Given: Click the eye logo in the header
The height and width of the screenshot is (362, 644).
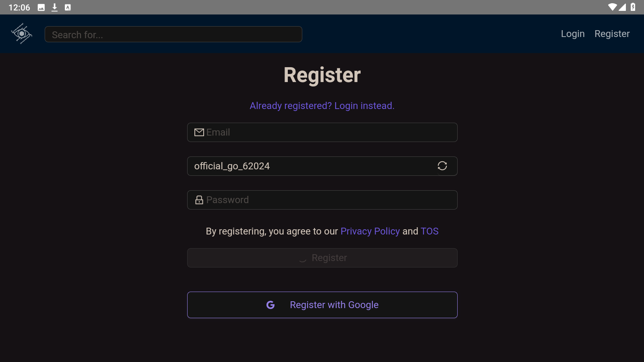Looking at the screenshot, I should click(22, 34).
